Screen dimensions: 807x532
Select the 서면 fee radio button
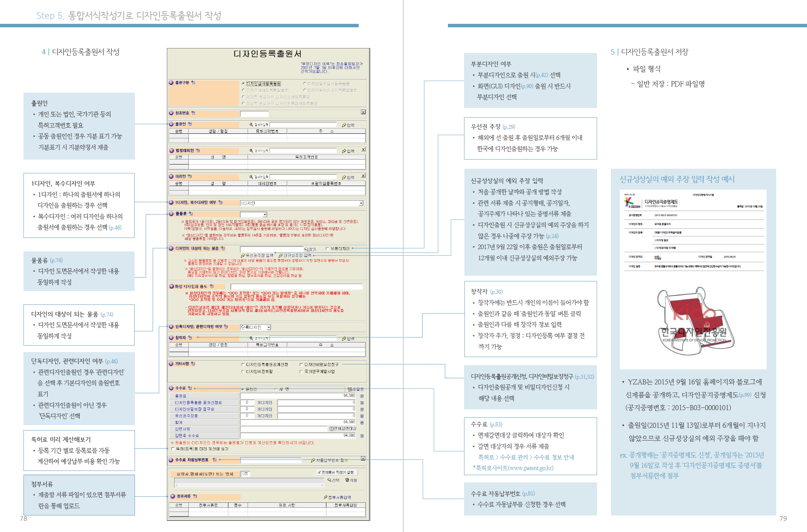276,389
